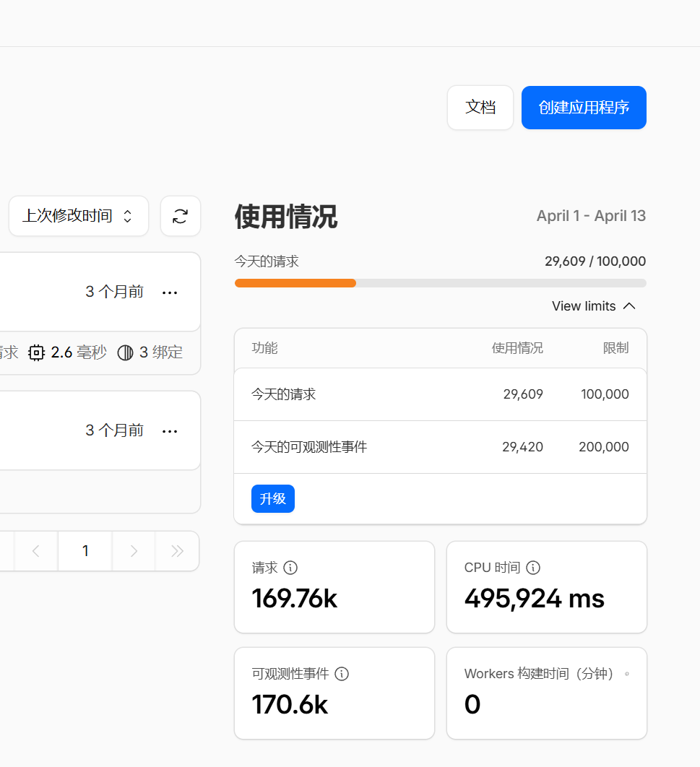Click the 文档 button
This screenshot has width=700, height=767.
coord(480,108)
